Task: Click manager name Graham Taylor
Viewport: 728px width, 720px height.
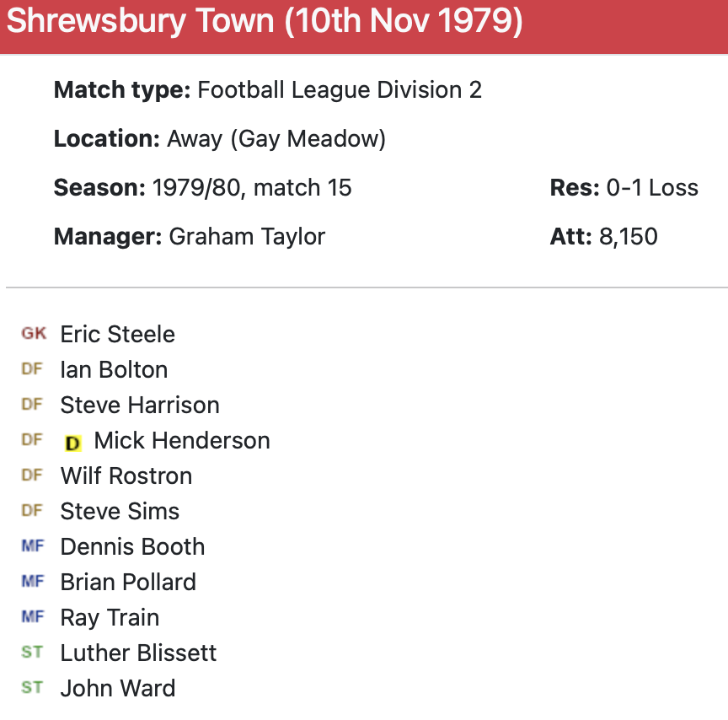Action: coord(247,236)
